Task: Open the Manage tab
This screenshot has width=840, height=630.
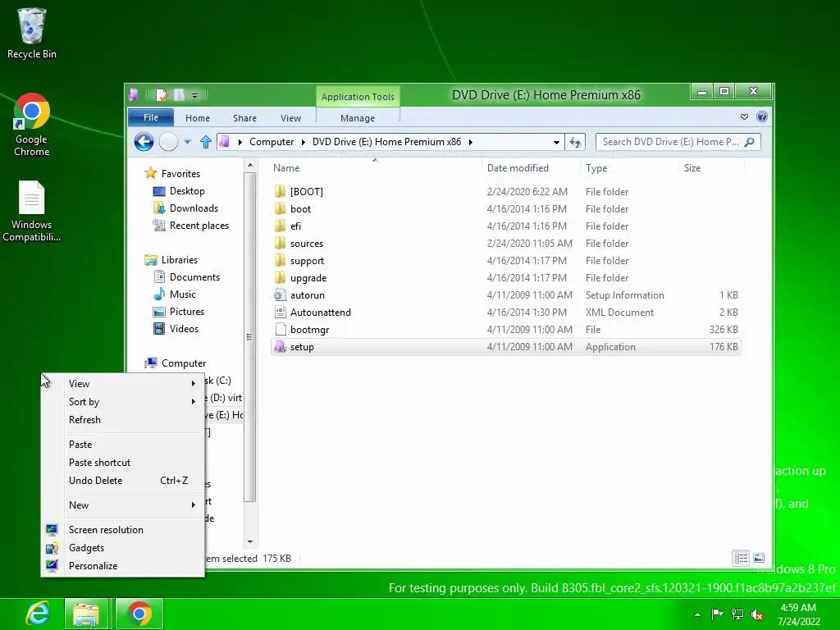Action: point(358,118)
